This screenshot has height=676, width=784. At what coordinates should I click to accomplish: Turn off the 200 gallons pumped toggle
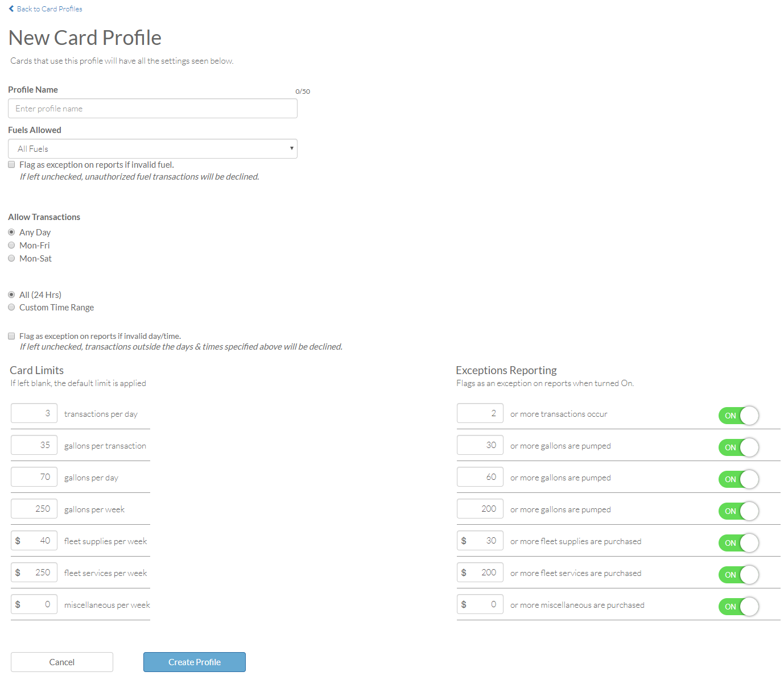coord(738,511)
